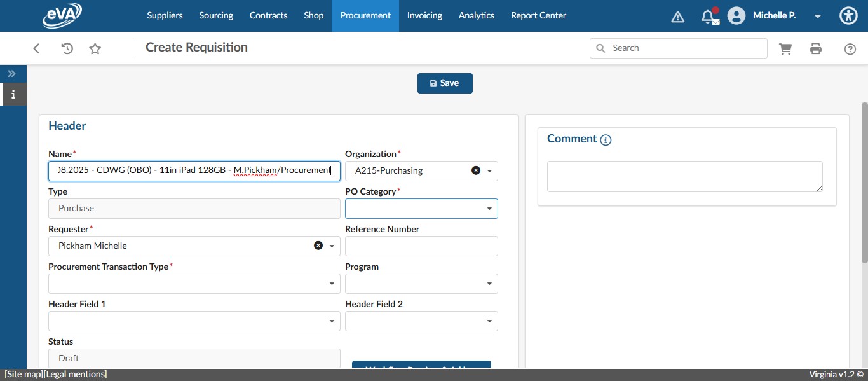Remove Pickham Michelle from the Requester field
The image size is (868, 381).
tap(318, 245)
